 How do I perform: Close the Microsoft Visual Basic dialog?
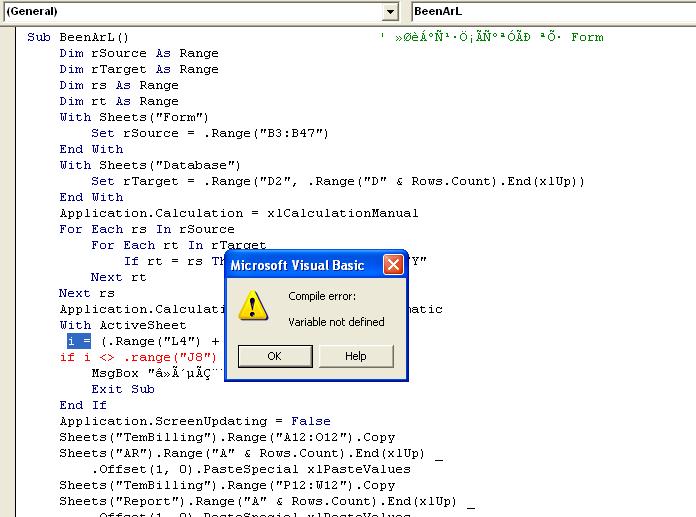pyautogui.click(x=394, y=265)
